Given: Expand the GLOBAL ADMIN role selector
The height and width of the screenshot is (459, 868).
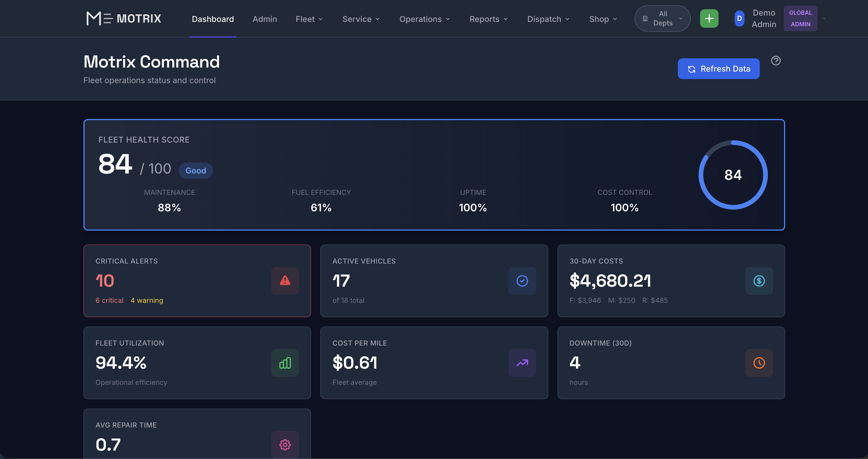Looking at the screenshot, I should click(x=800, y=18).
